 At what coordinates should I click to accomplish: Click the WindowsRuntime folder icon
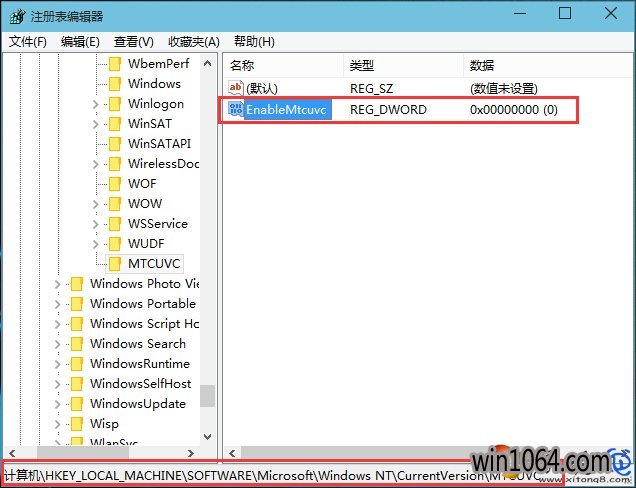tap(77, 364)
